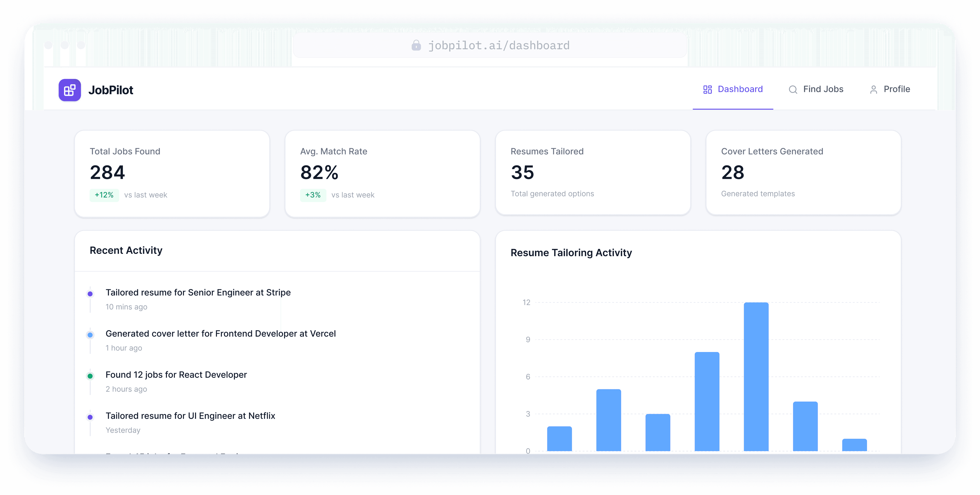Click the 284 jobs found value
The width and height of the screenshot is (980, 495).
click(107, 172)
